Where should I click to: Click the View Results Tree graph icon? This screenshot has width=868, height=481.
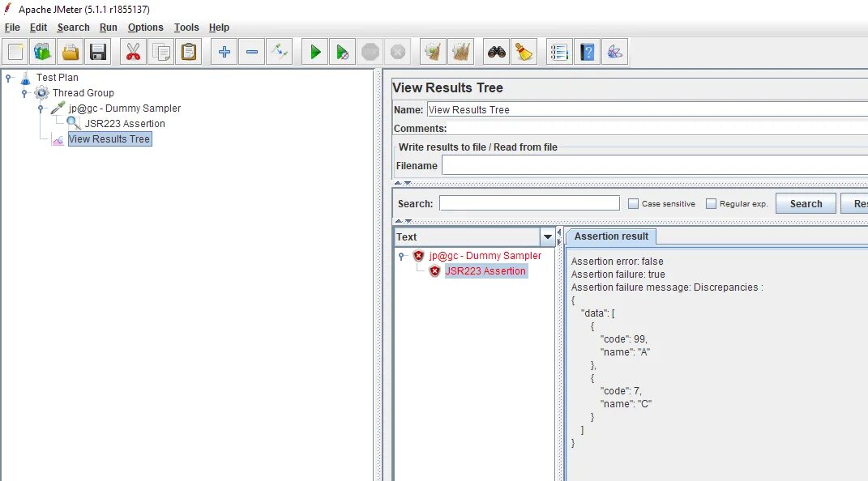pyautogui.click(x=58, y=139)
